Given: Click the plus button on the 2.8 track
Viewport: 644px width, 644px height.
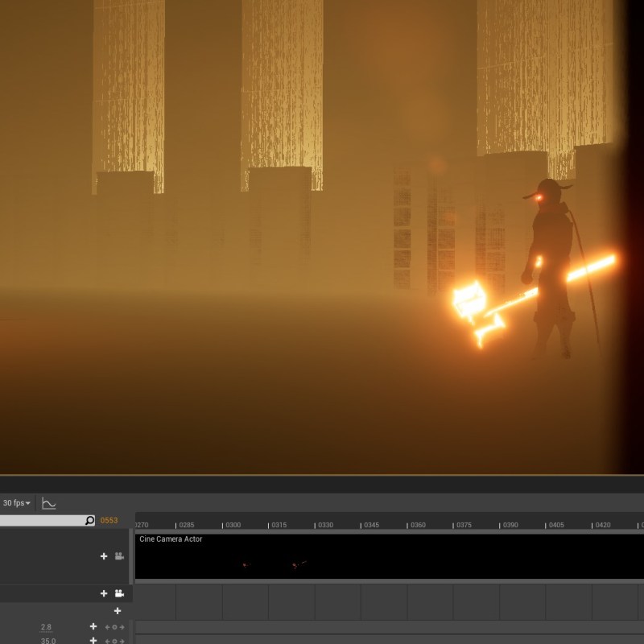Looking at the screenshot, I should point(93,627).
